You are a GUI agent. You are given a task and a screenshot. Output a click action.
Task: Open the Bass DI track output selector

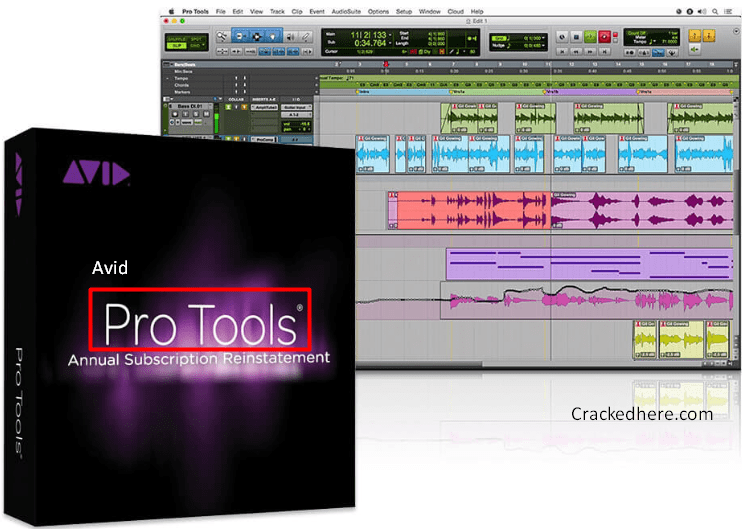[296, 115]
